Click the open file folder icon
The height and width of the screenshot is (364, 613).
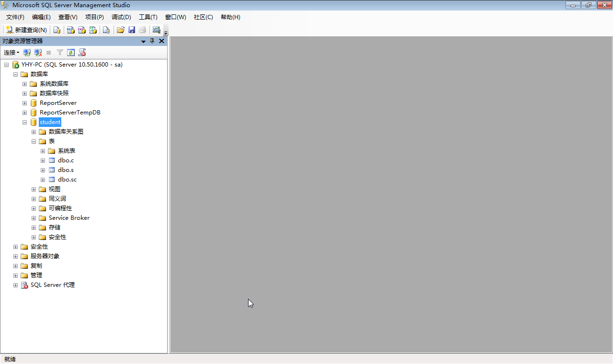click(121, 30)
